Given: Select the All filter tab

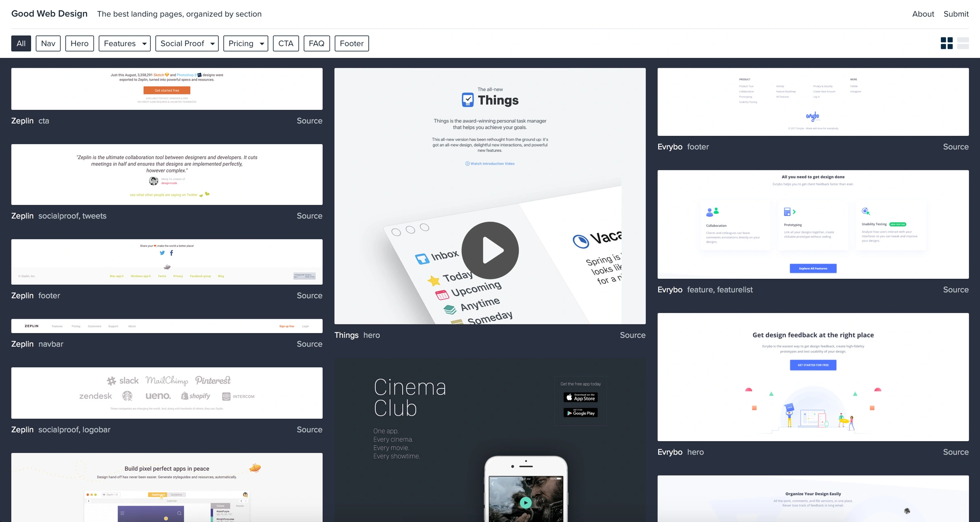Looking at the screenshot, I should [21, 43].
